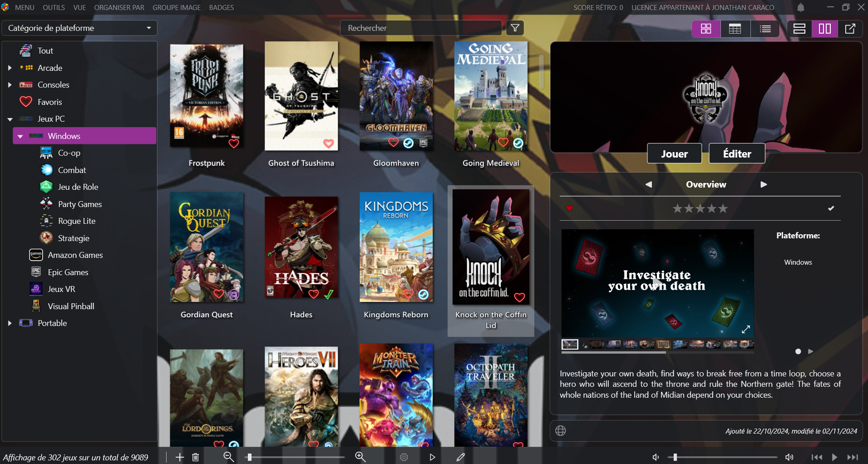Expand the Consoles category
The height and width of the screenshot is (464, 868).
pos(10,85)
